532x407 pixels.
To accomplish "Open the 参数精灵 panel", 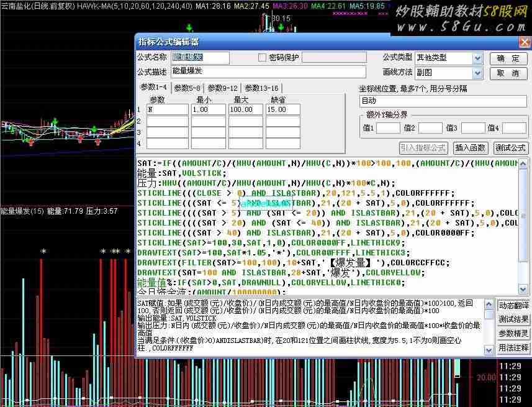I will pyautogui.click(x=513, y=334).
